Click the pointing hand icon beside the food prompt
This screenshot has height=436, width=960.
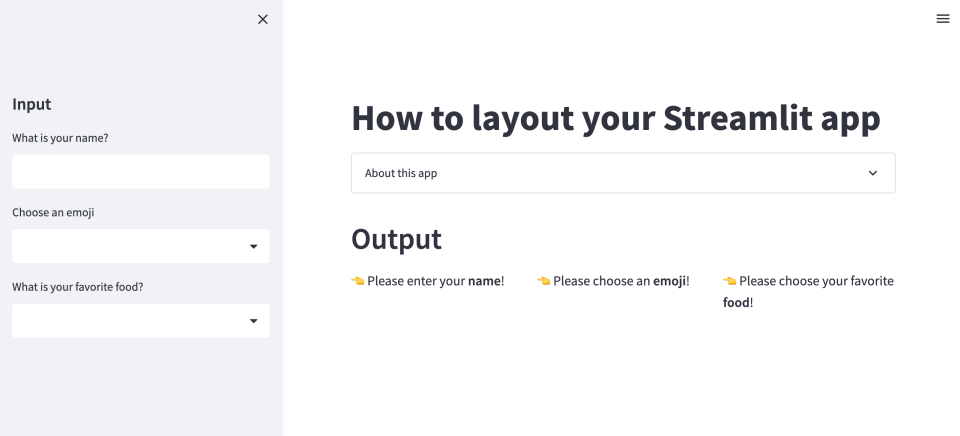[729, 281]
